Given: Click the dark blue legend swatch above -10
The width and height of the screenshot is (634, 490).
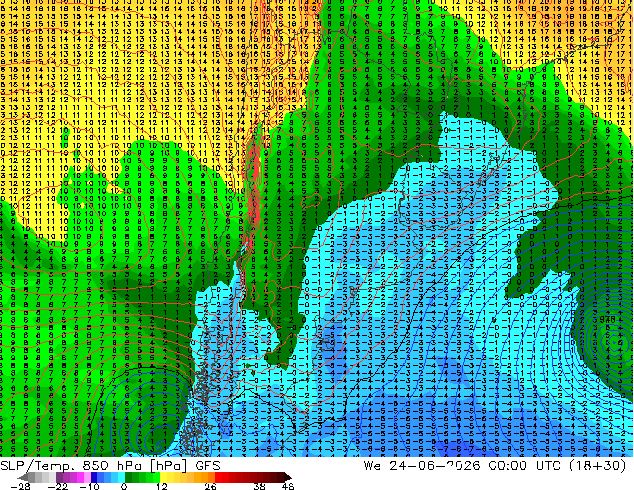Looking at the screenshot, I should coord(94,478).
